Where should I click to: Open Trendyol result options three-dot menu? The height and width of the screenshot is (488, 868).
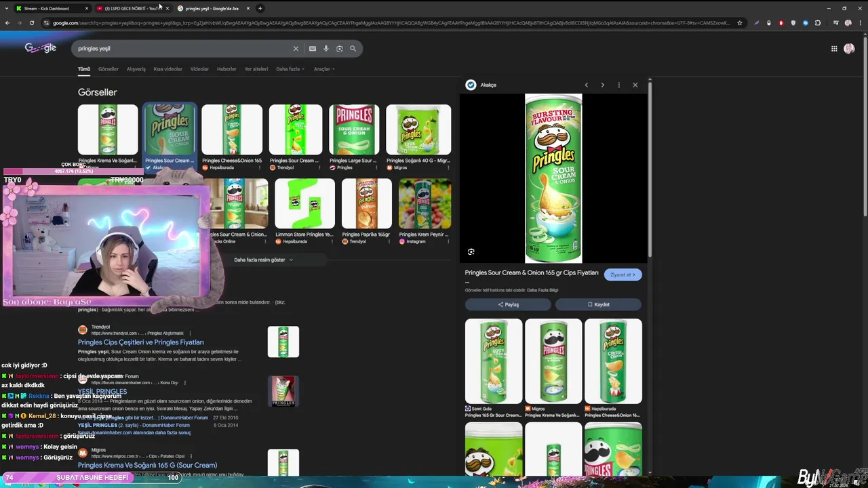[x=190, y=333]
